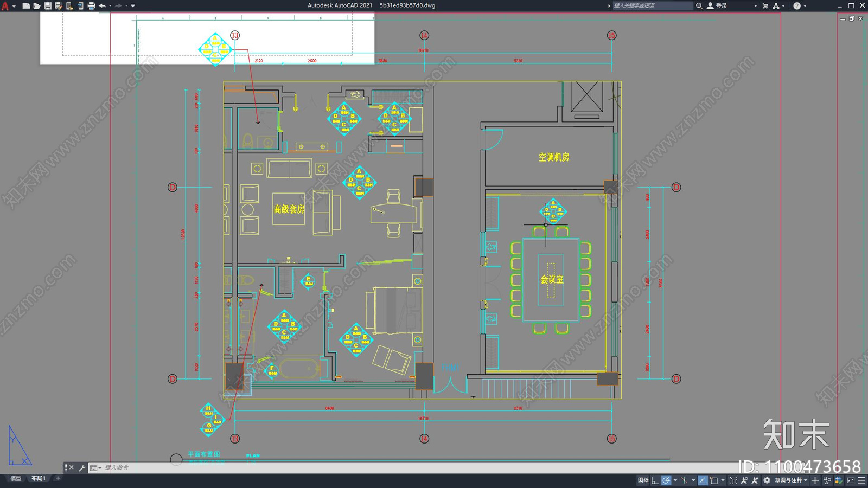Click the keyword search input field

click(653, 5)
